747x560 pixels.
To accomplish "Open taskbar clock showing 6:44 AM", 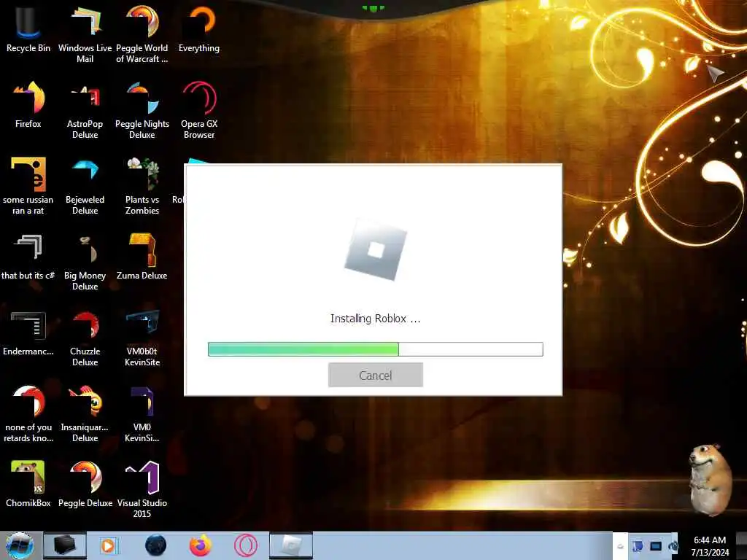I will (x=710, y=546).
